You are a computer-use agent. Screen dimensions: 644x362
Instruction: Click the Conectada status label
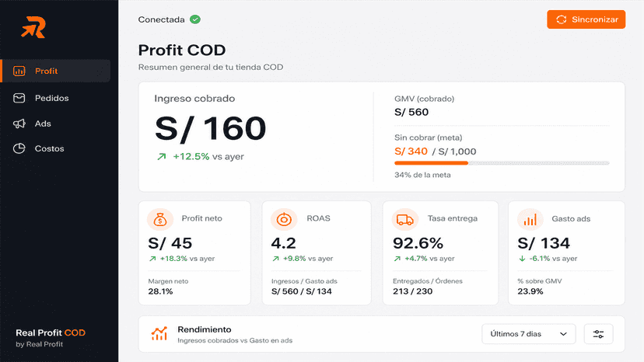pyautogui.click(x=162, y=19)
